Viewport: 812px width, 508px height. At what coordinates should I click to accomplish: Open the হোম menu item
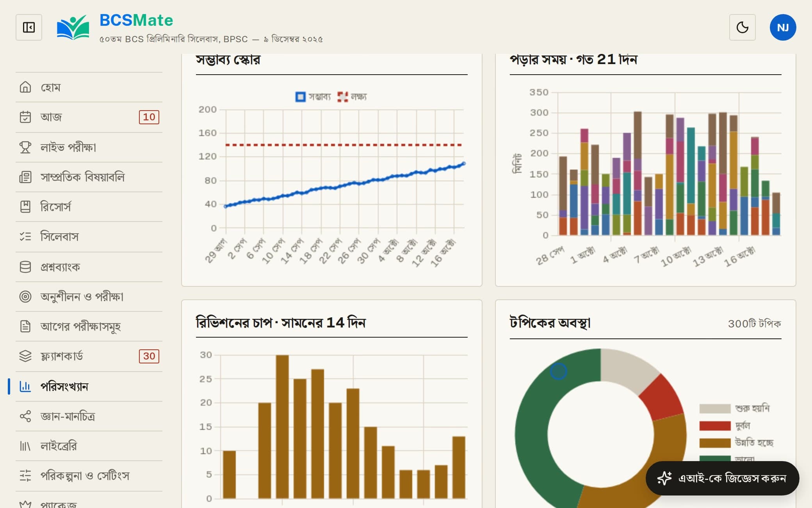click(89, 87)
